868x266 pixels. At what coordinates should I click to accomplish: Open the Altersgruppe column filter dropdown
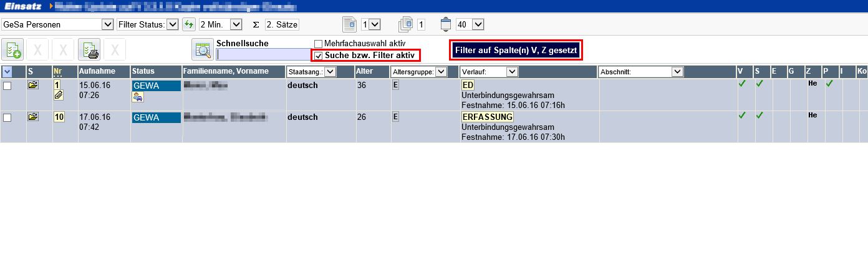420,72
